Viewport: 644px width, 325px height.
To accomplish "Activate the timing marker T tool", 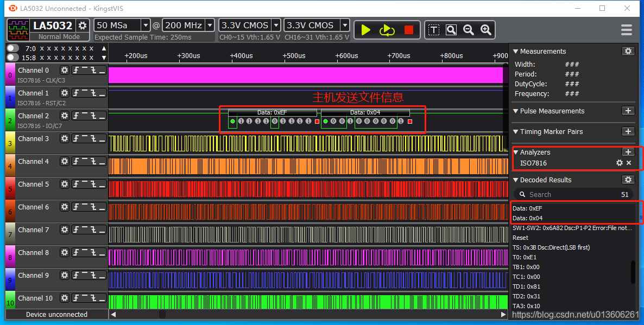I will point(434,30).
